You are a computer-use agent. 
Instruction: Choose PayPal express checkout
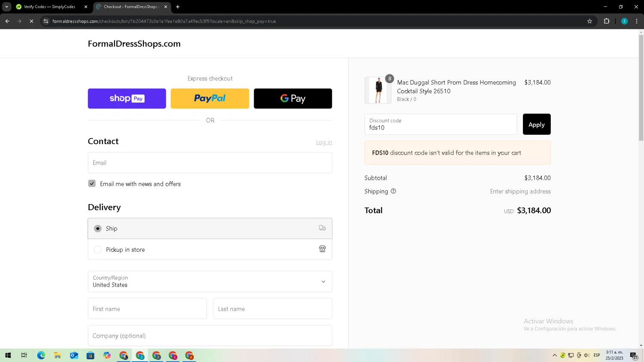210,98
